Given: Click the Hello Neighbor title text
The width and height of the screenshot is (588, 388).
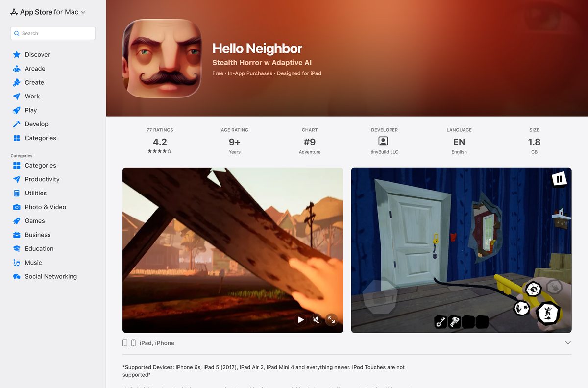Looking at the screenshot, I should point(257,48).
